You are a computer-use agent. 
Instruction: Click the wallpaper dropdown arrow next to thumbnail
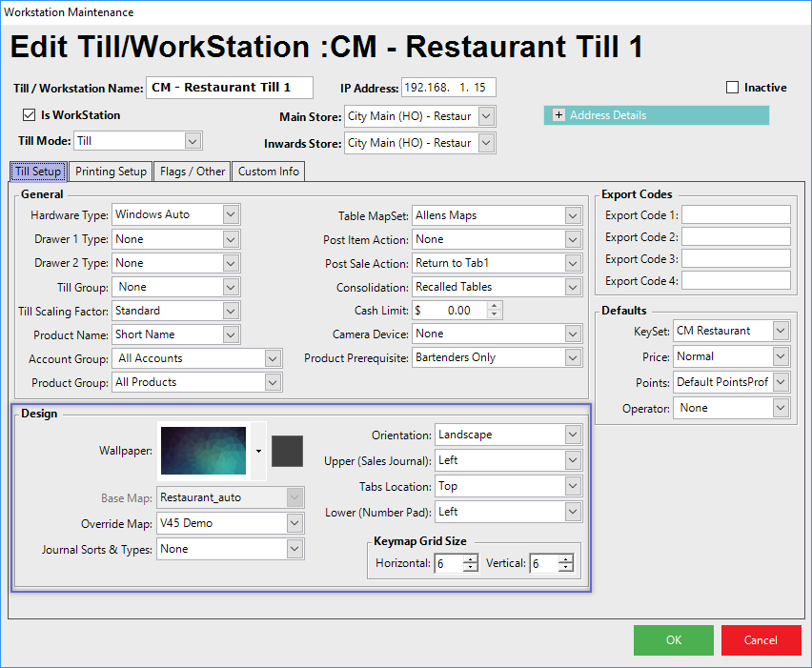258,451
